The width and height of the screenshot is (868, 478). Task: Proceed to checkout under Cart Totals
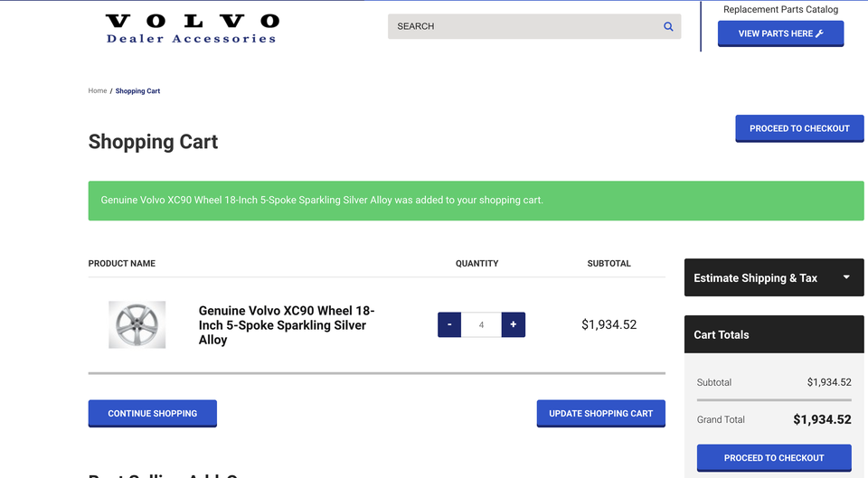(x=774, y=457)
